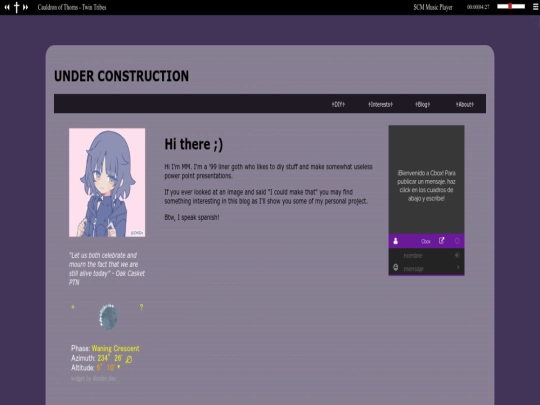540x405 pixels.
Task: Open the Blog navigation menu item
Action: 423,104
